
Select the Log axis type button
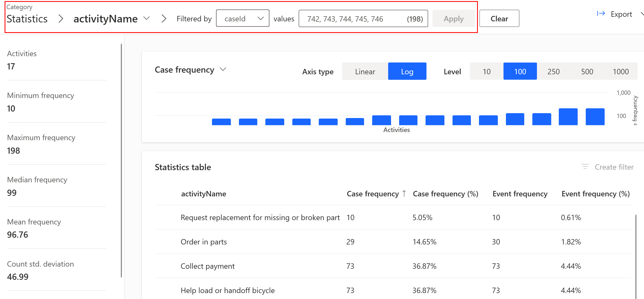click(x=407, y=71)
